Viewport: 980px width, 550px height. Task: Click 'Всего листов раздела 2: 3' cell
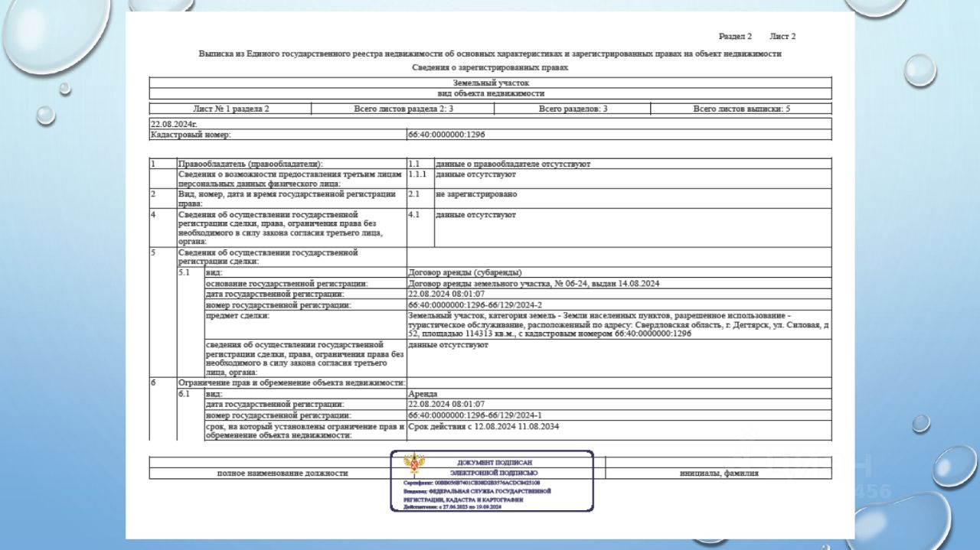coord(403,109)
